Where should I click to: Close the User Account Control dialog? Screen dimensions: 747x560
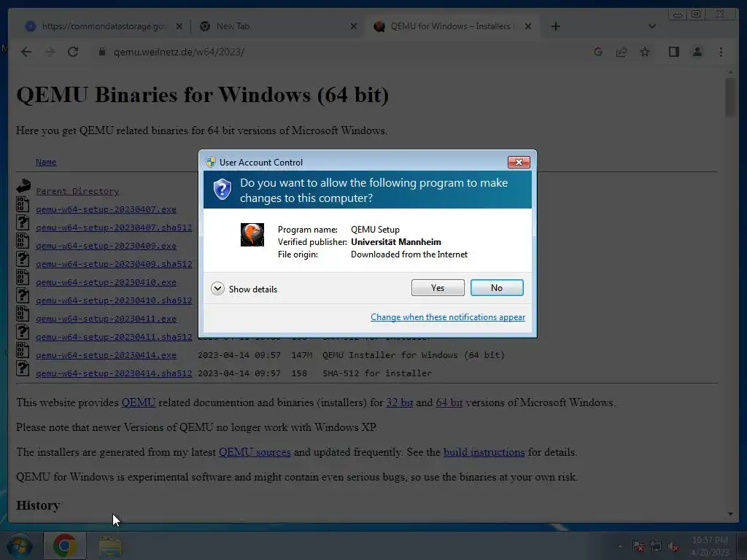pyautogui.click(x=519, y=163)
